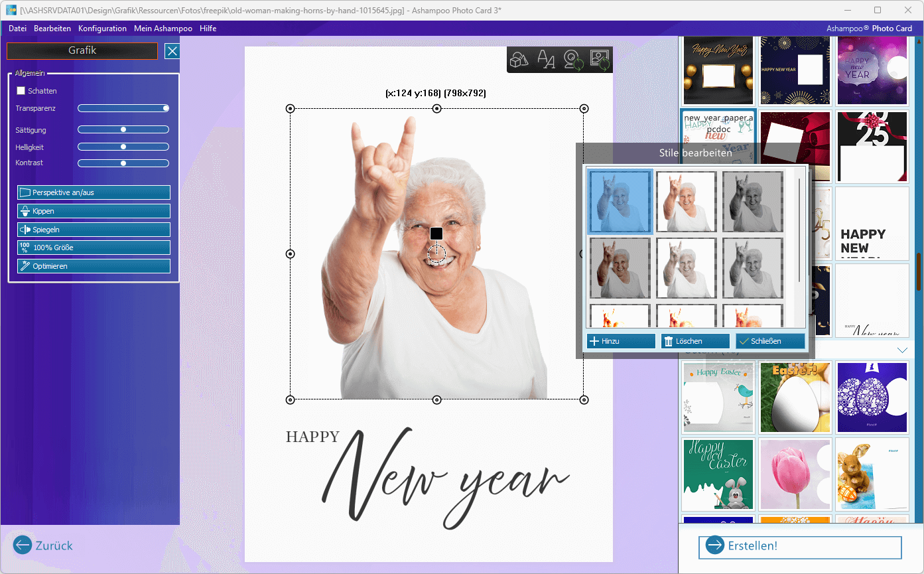Open the Datei menu
The height and width of the screenshot is (574, 924).
(18, 29)
